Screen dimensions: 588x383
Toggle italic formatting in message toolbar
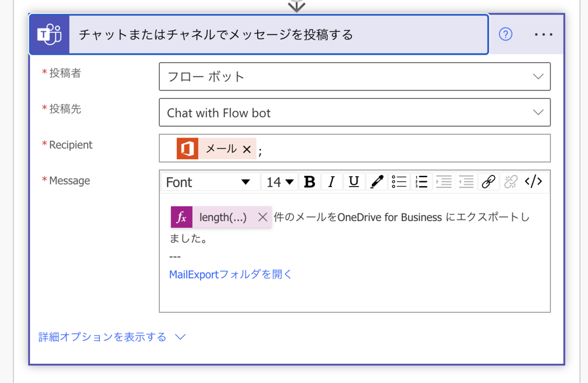tap(331, 182)
